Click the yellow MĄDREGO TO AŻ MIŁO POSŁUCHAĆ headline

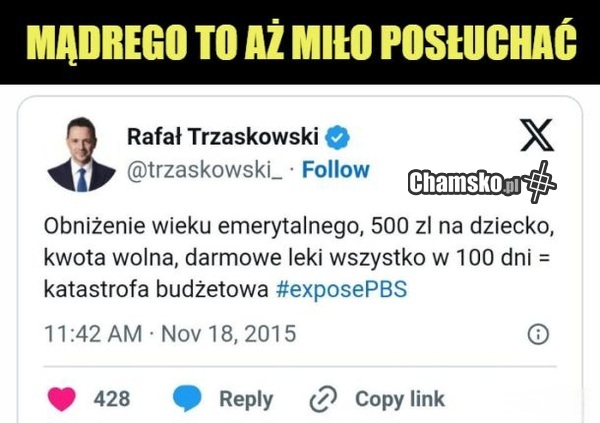coord(302,40)
